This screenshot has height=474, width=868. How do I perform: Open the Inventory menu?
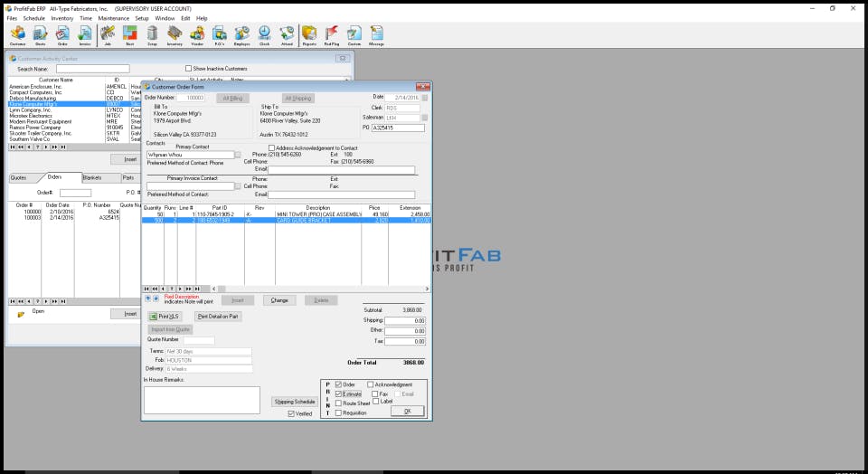pos(62,18)
